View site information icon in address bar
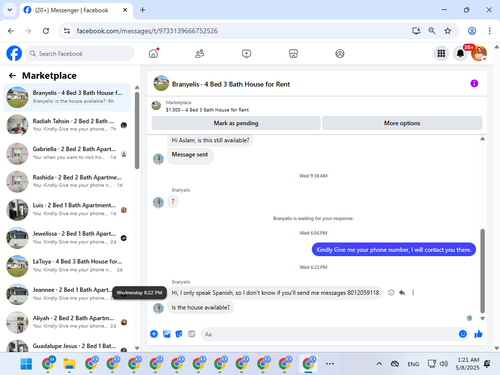Image resolution: width=500 pixels, height=375 pixels. pyautogui.click(x=67, y=31)
